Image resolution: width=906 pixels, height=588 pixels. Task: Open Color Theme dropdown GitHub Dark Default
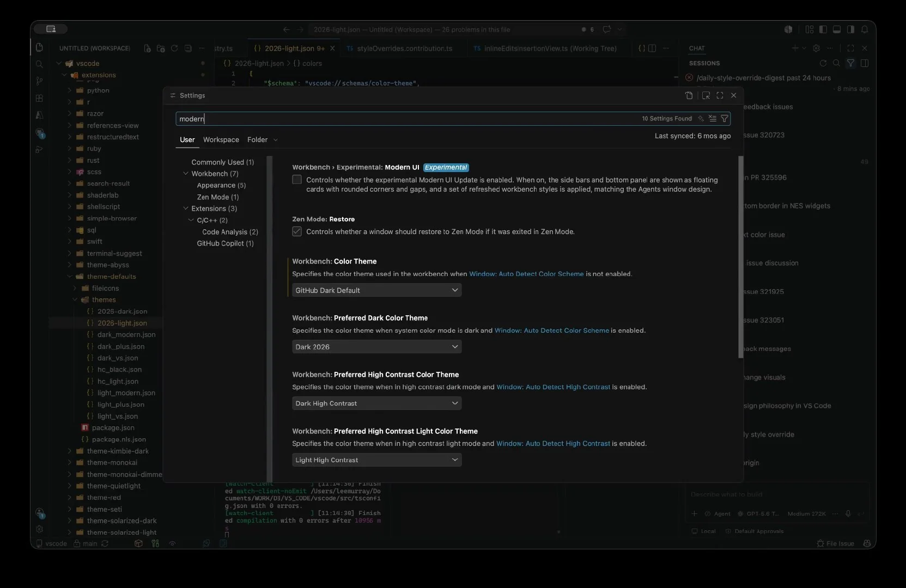376,290
